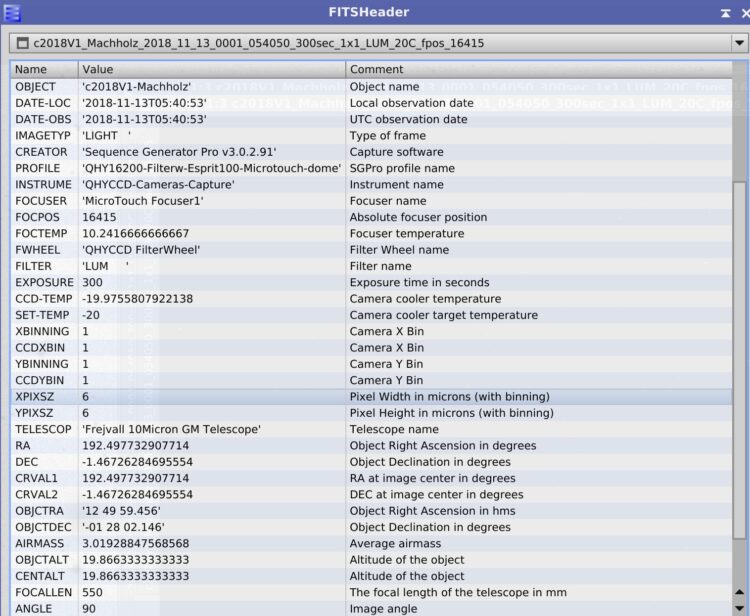Select the EXPOSURE row

click(x=371, y=282)
